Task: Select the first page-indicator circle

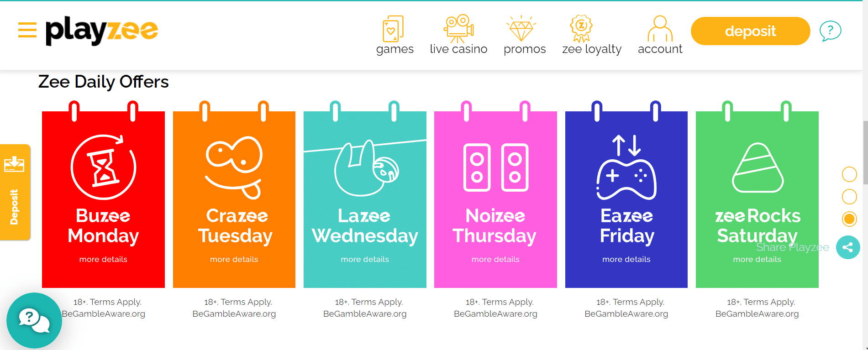Action: point(849,174)
